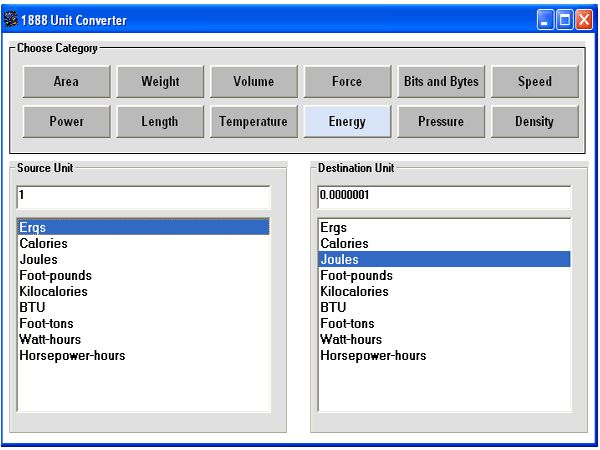Click the Source Unit value field
The image size is (600, 450).
click(x=143, y=197)
